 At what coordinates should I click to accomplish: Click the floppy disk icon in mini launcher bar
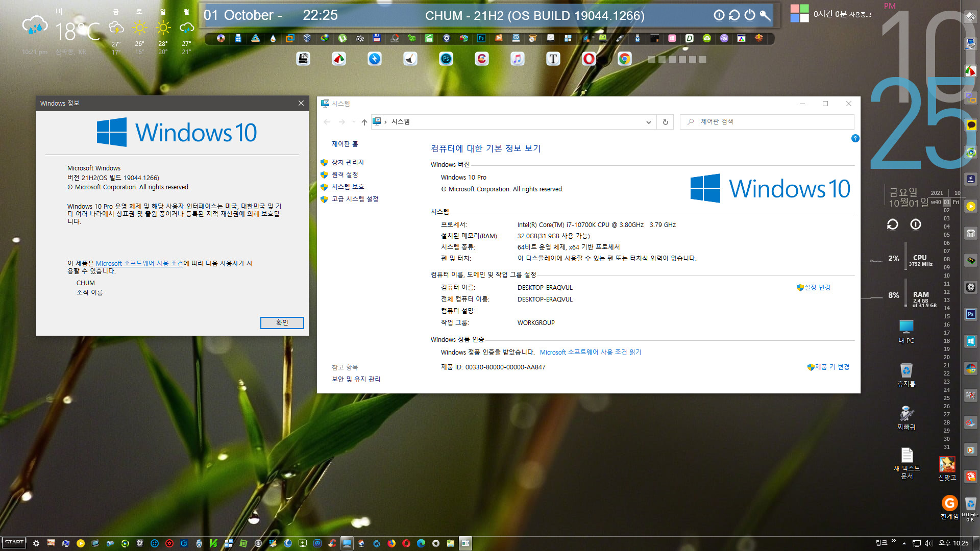point(377,38)
